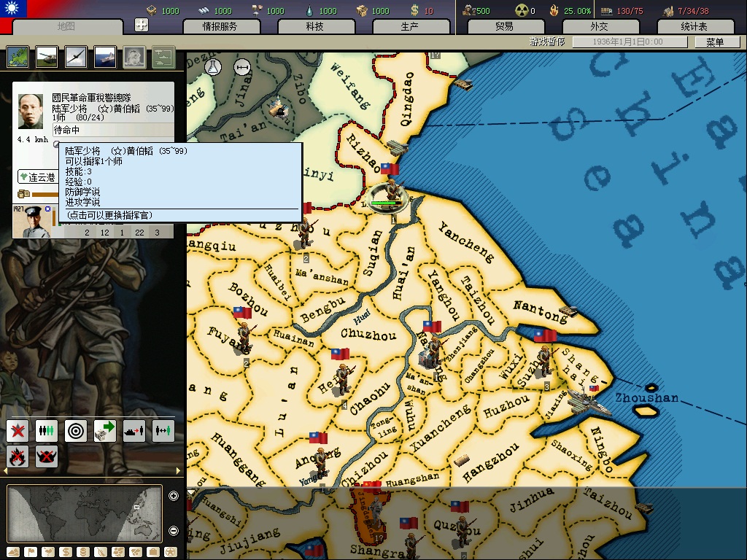Open the 地图 tab
Image resolution: width=747 pixels, height=560 pixels.
click(66, 27)
